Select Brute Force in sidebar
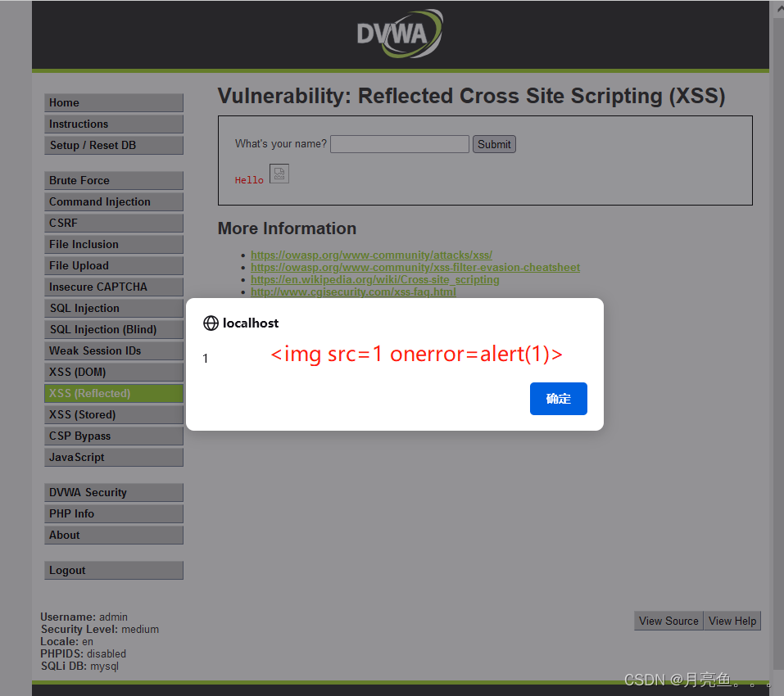This screenshot has height=696, width=784. tap(114, 180)
